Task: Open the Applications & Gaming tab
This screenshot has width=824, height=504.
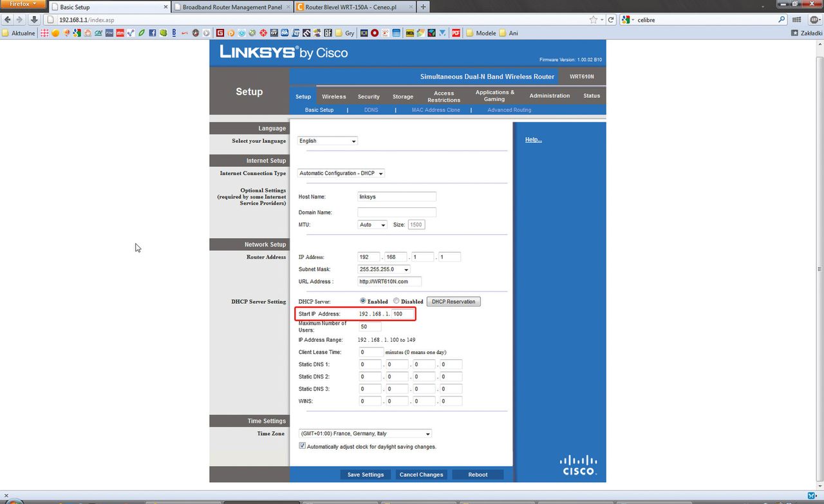Action: click(x=494, y=95)
